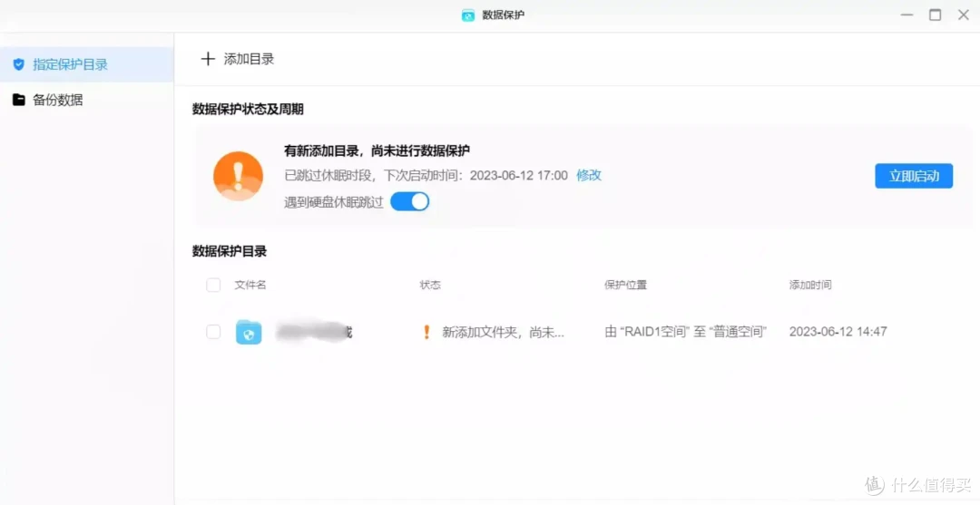Image resolution: width=980 pixels, height=505 pixels.
Task: Switch to the 备份数据 tab
Action: pos(87,99)
